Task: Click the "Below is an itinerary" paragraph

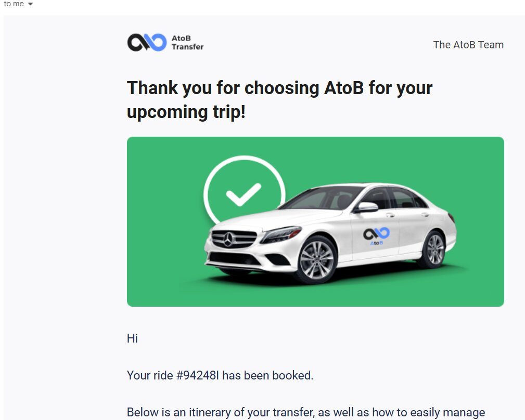Action: (305, 413)
